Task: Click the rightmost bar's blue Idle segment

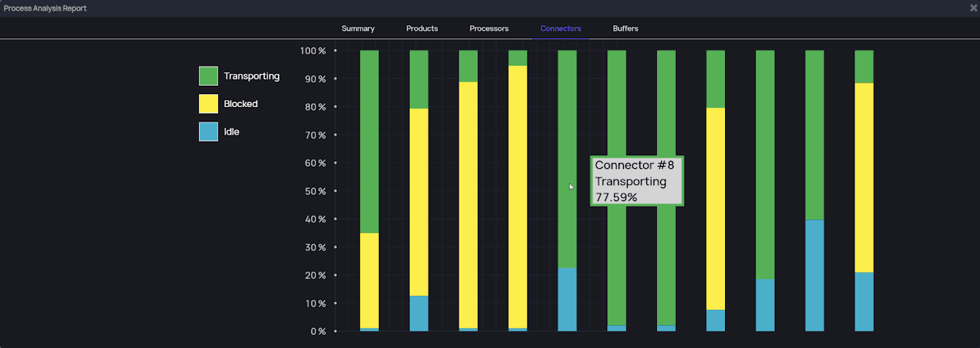Action: pos(864,301)
